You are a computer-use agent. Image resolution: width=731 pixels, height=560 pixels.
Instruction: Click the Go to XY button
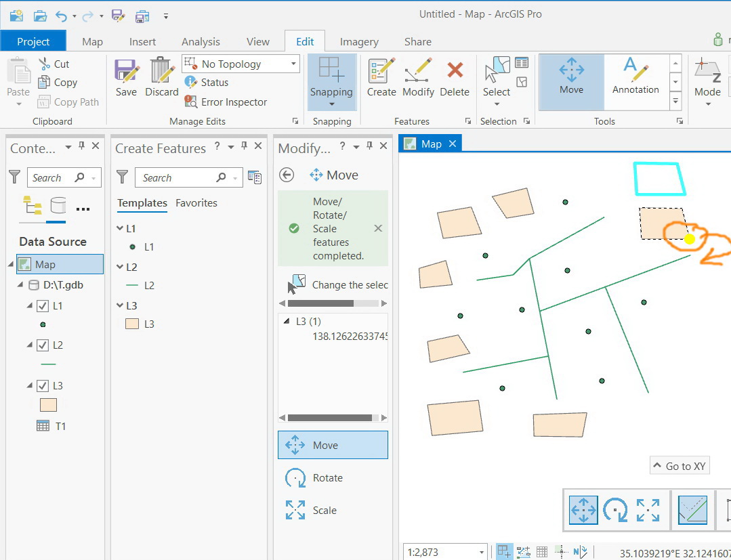[x=680, y=465]
